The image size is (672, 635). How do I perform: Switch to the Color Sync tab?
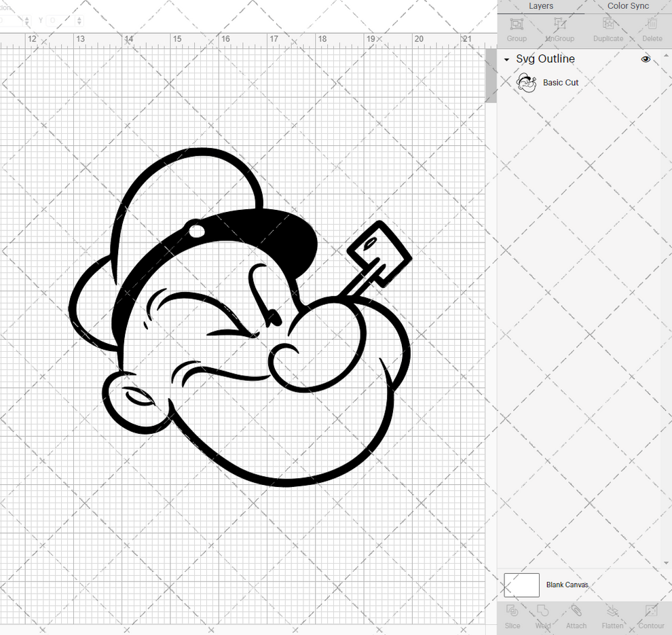coord(627,6)
